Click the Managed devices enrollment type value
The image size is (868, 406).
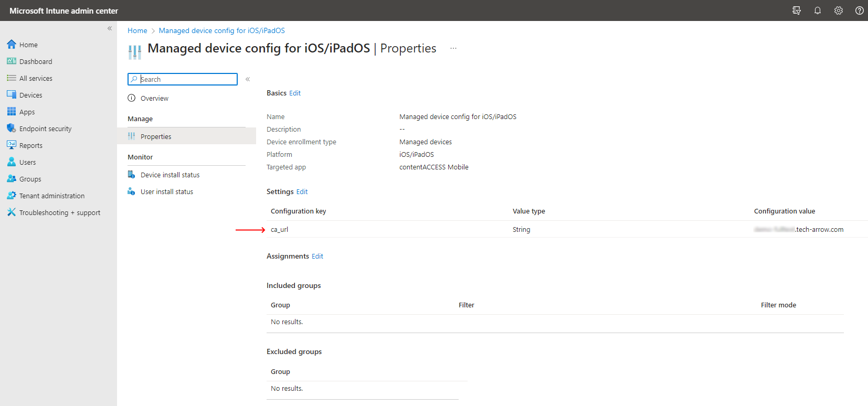pyautogui.click(x=426, y=142)
